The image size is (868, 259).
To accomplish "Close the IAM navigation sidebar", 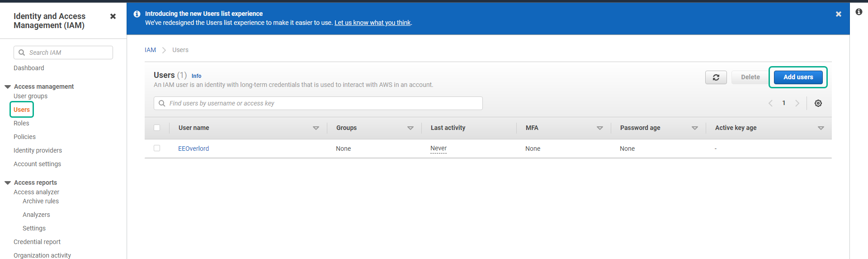I will [x=113, y=16].
